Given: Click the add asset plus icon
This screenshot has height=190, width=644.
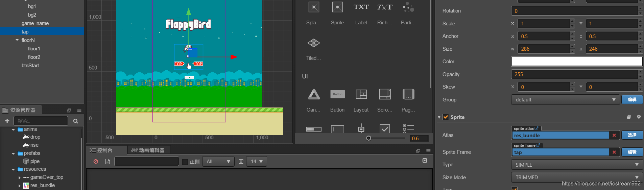Looking at the screenshot, I should click(x=7, y=121).
